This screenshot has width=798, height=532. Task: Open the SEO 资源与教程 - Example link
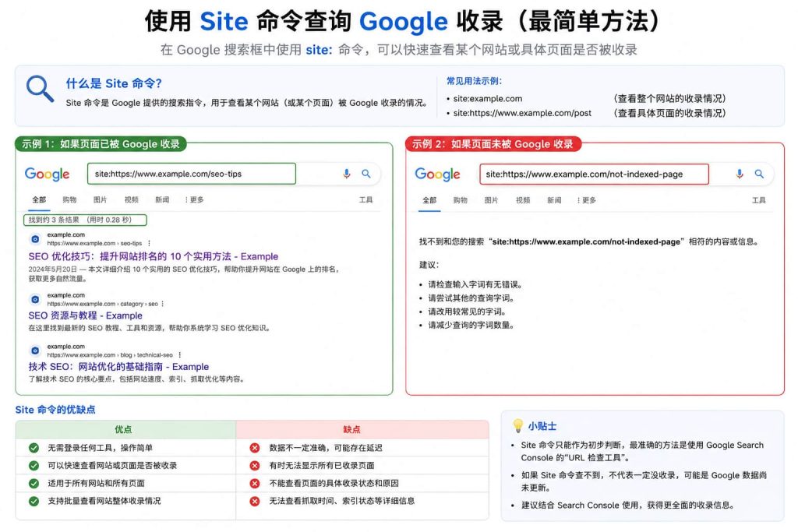tap(86, 315)
